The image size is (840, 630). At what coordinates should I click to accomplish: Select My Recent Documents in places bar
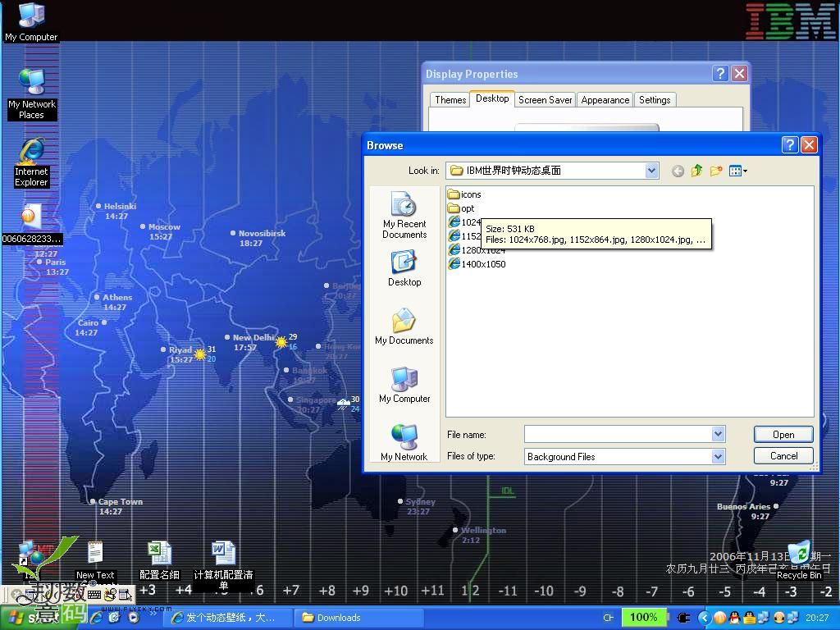coord(404,215)
